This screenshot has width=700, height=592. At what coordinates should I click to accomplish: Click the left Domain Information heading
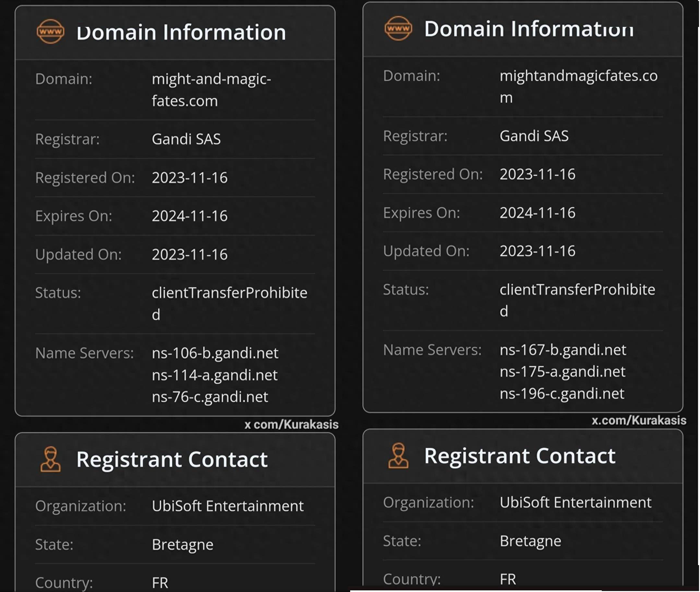(181, 32)
